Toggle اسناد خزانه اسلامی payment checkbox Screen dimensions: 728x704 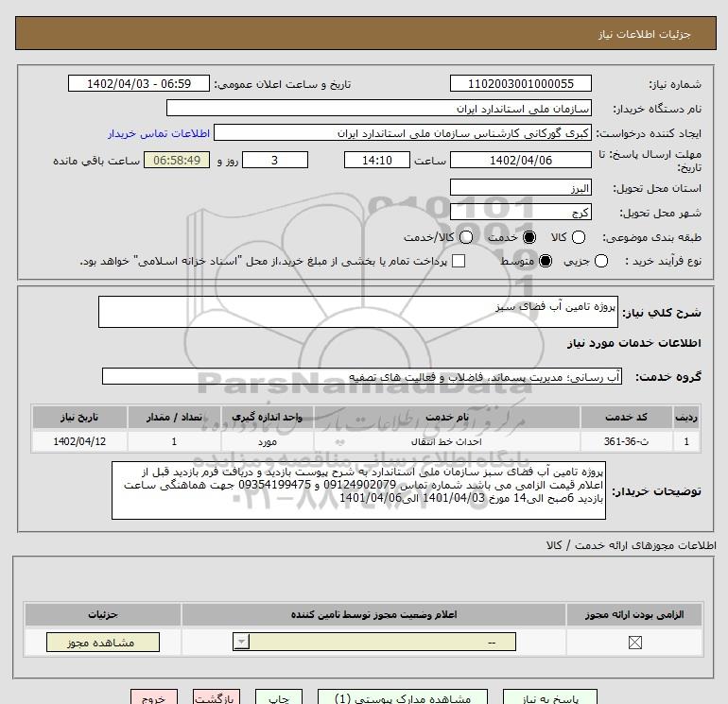[x=459, y=261]
